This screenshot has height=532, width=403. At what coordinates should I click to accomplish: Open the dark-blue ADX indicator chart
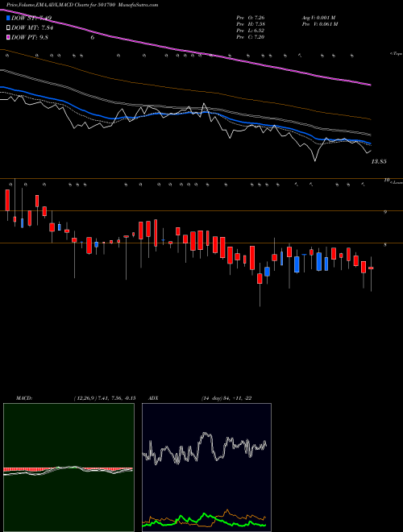[206, 468]
